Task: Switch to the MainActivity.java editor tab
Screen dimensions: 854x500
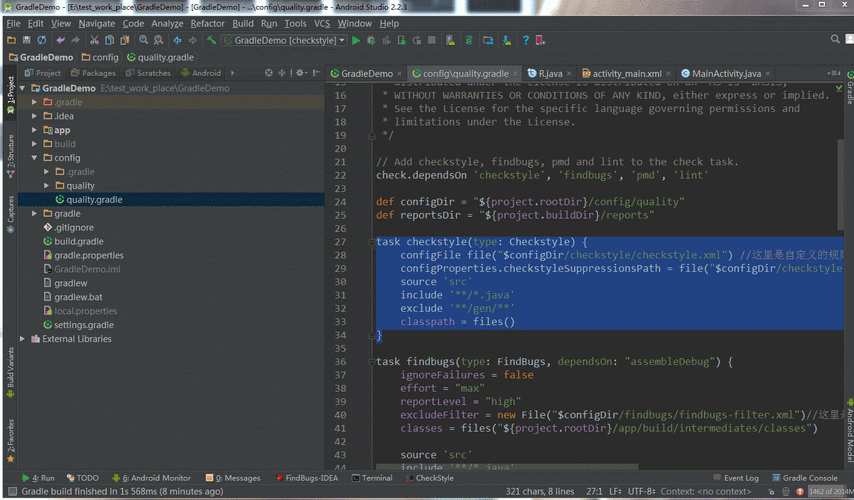Action: pyautogui.click(x=726, y=74)
